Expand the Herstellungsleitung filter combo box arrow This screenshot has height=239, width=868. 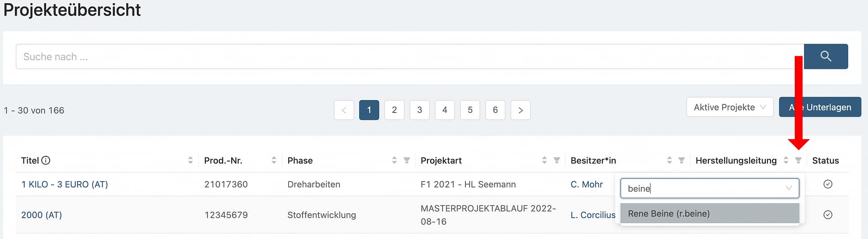coord(789,188)
